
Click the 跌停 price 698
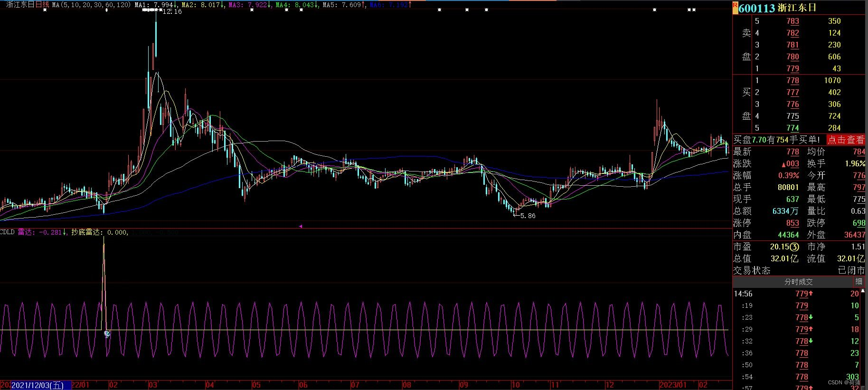pyautogui.click(x=859, y=223)
